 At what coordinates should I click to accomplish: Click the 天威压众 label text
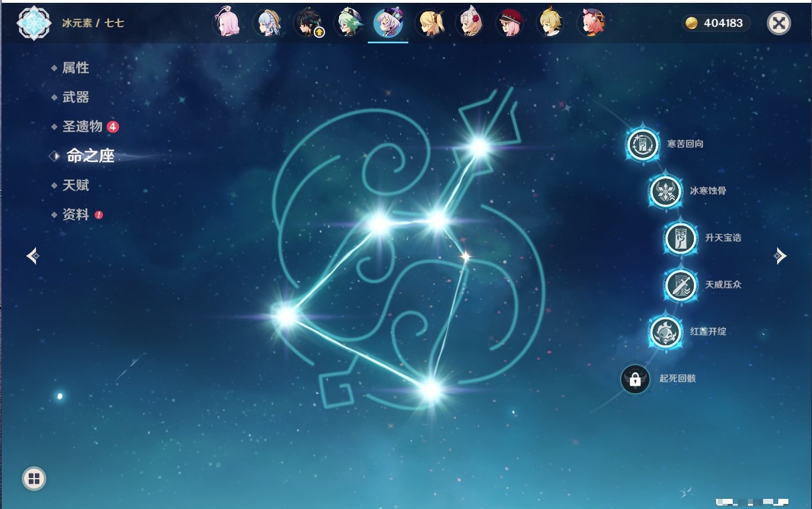[x=723, y=285]
